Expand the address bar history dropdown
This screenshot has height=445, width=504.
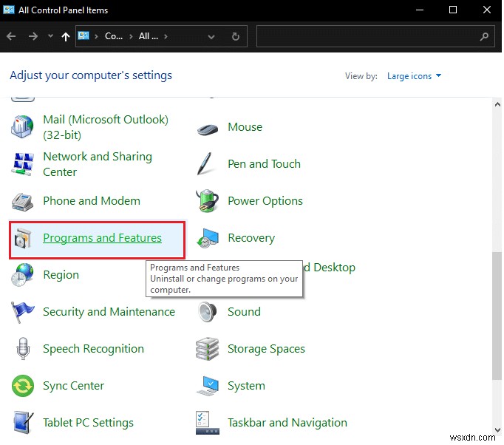coord(211,37)
